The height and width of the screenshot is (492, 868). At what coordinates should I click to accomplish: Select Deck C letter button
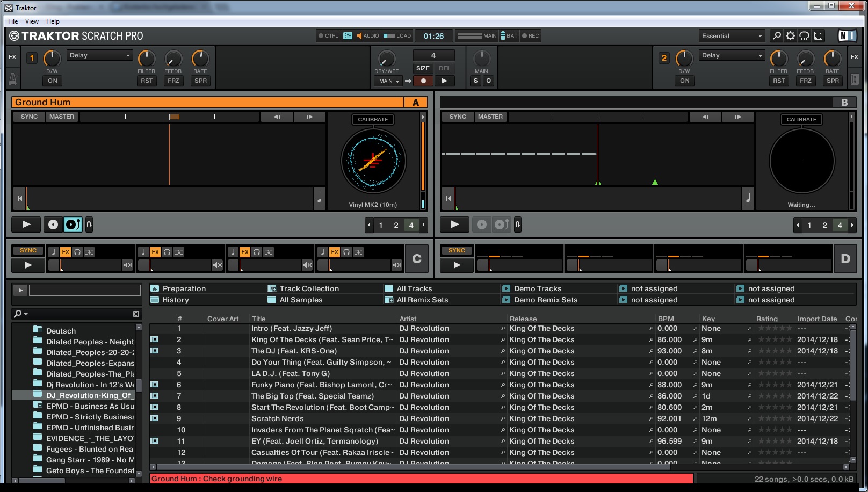pyautogui.click(x=417, y=259)
